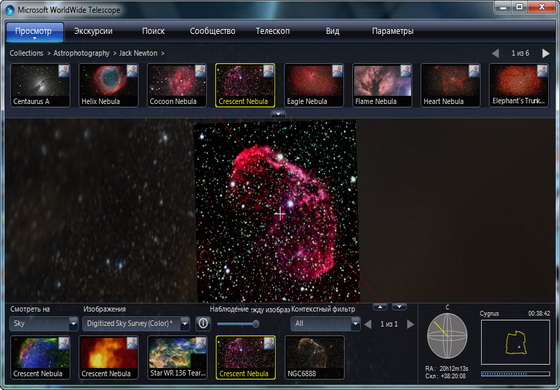Click next arrow in context results pager

(x=410, y=324)
